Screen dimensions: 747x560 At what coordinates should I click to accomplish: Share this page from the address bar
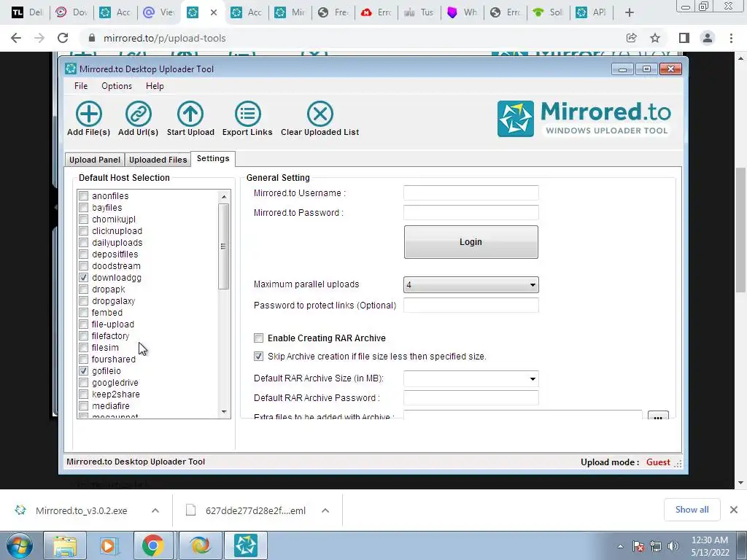[632, 38]
